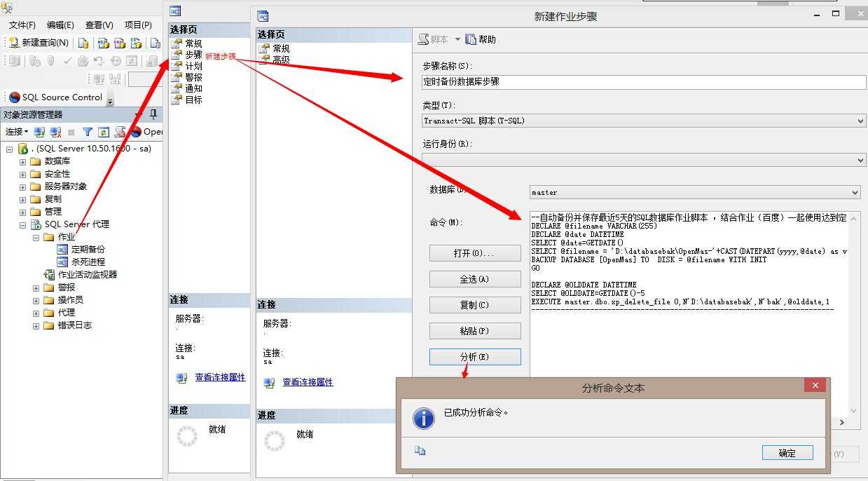Viewport: 868px width, 481px height.
Task: Click the New Query toolbar button
Action: tap(39, 43)
